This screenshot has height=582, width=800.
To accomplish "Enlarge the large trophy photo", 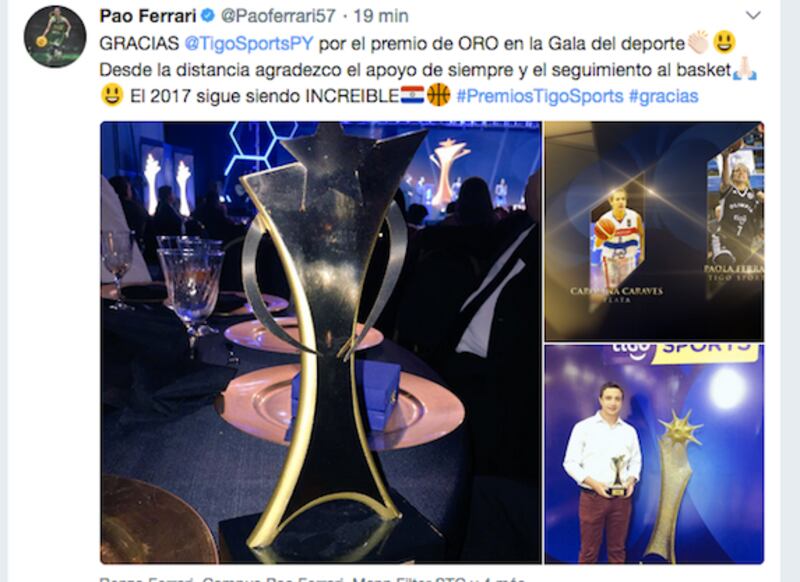I will [321, 342].
